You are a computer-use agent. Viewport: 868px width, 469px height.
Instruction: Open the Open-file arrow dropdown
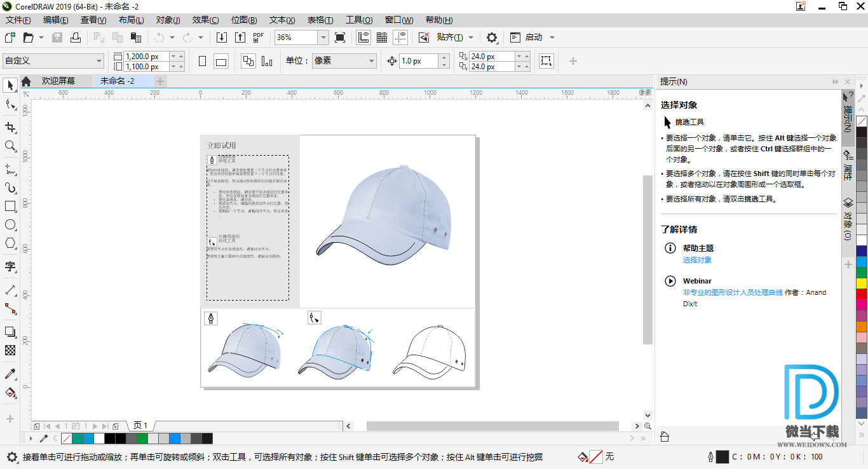41,37
